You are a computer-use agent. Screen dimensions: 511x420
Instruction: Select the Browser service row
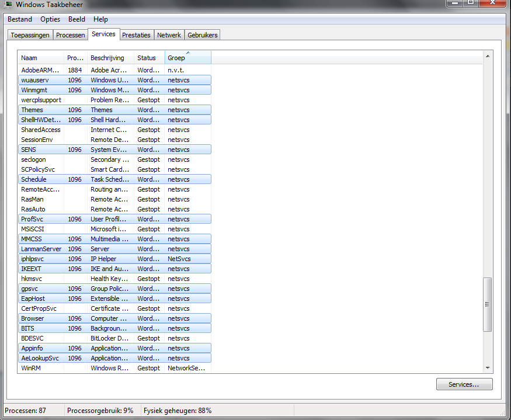[x=114, y=318]
